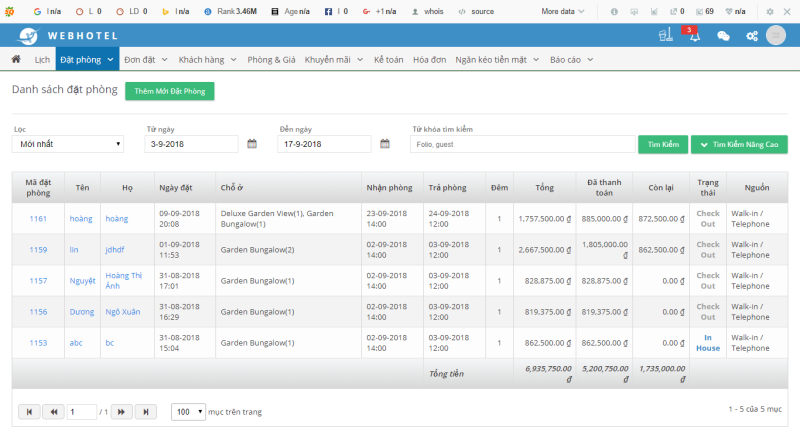Image resolution: width=800 pixels, height=448 pixels.
Task: Open the chat messages bubble icon
Action: 723,36
